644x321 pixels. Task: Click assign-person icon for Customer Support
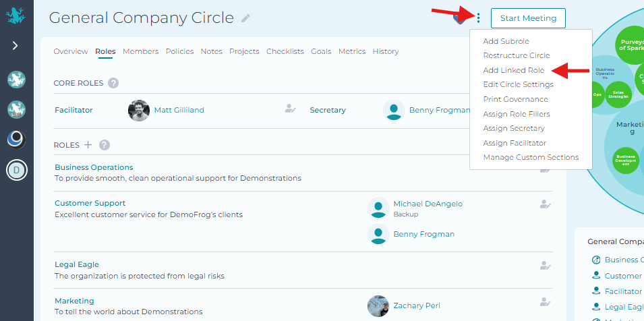point(546,204)
